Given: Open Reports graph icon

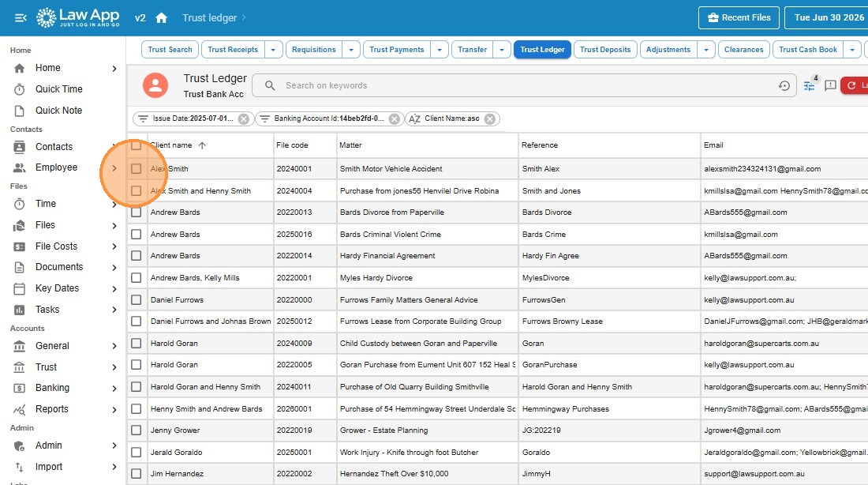Looking at the screenshot, I should click(x=20, y=410).
